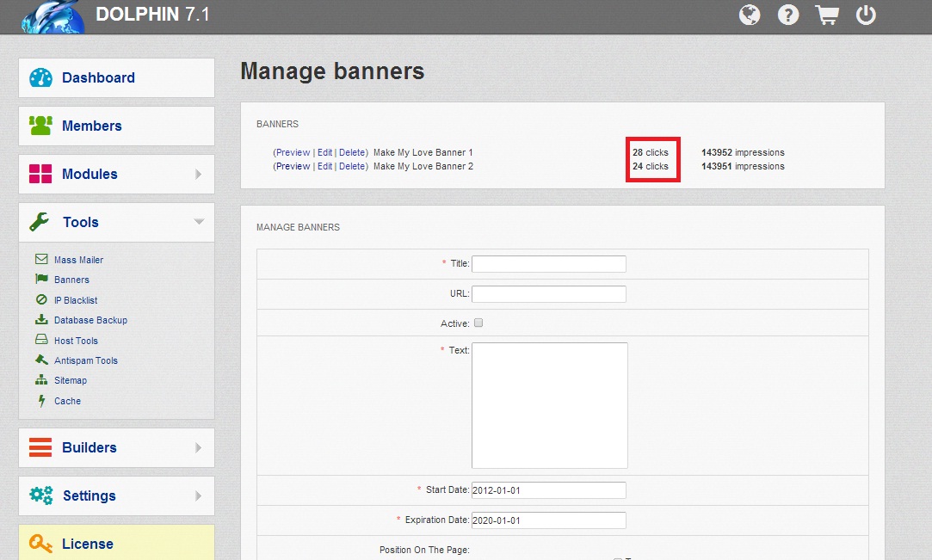This screenshot has width=932, height=560.
Task: Edit Make My Love Banner 1
Action: click(324, 152)
